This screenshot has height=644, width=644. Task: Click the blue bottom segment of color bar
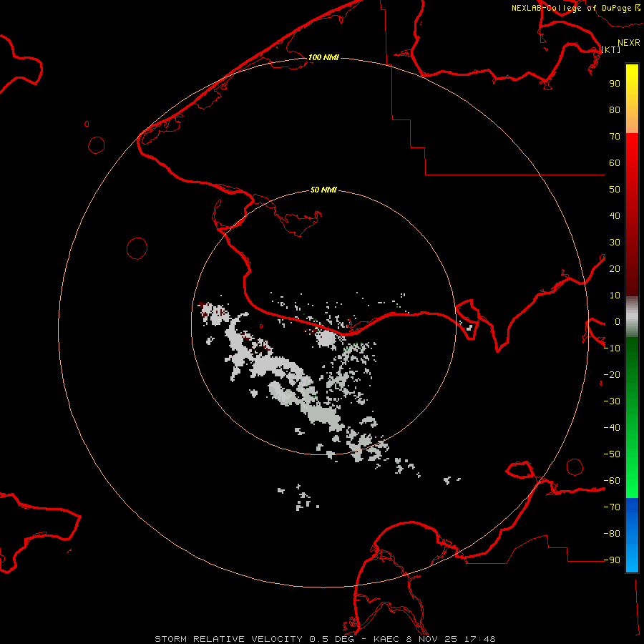click(x=632, y=535)
